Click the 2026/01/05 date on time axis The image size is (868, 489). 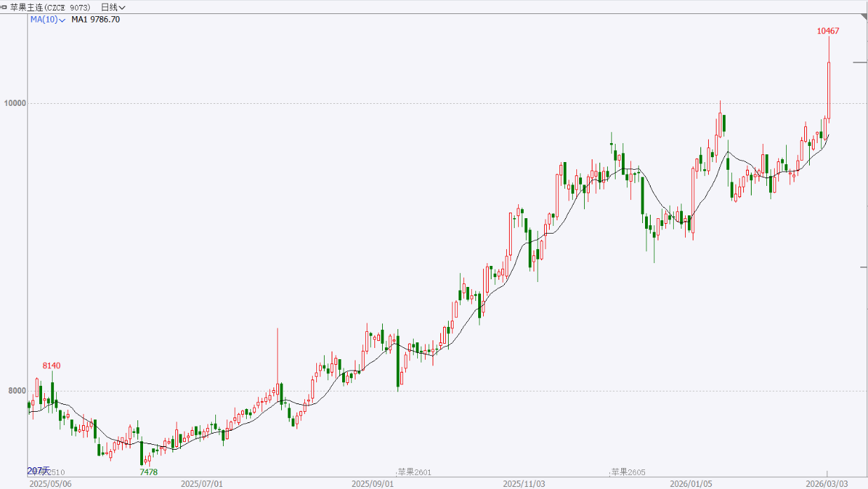[691, 483]
